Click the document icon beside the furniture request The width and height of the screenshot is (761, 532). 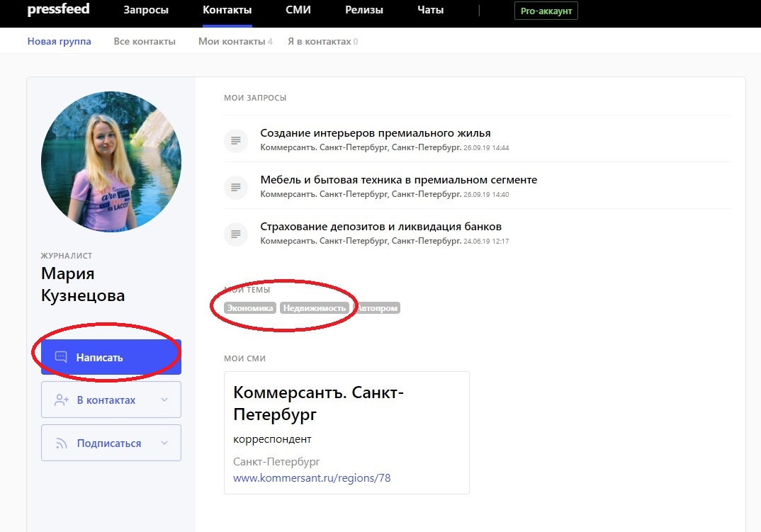coord(235,187)
